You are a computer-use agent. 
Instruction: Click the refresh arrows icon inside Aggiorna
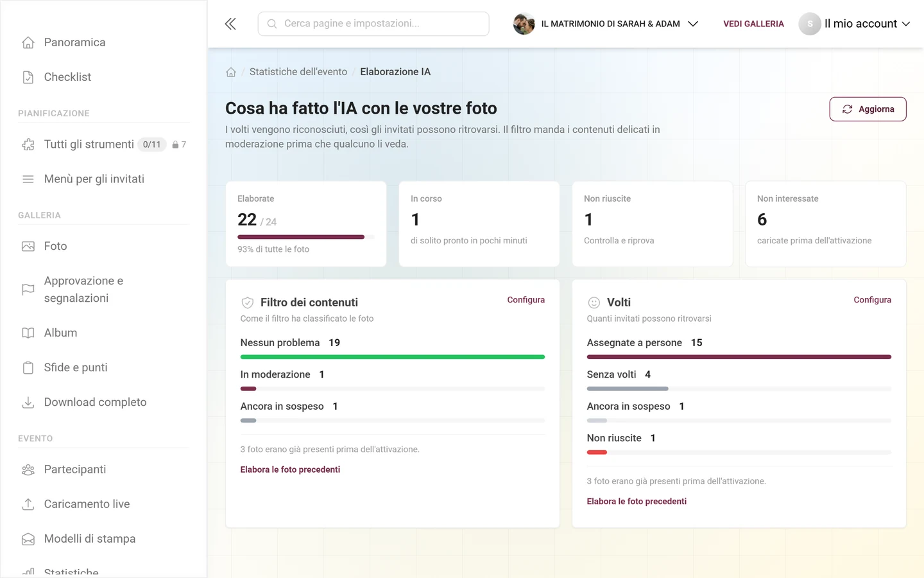pos(848,109)
